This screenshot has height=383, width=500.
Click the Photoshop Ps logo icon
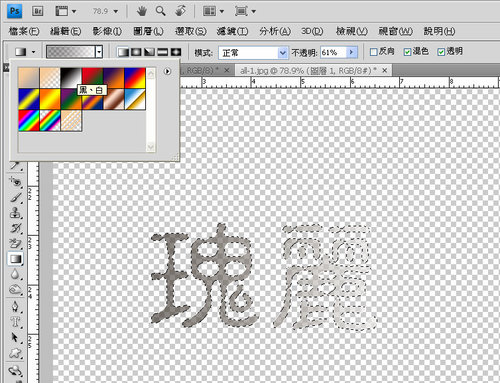coord(15,11)
